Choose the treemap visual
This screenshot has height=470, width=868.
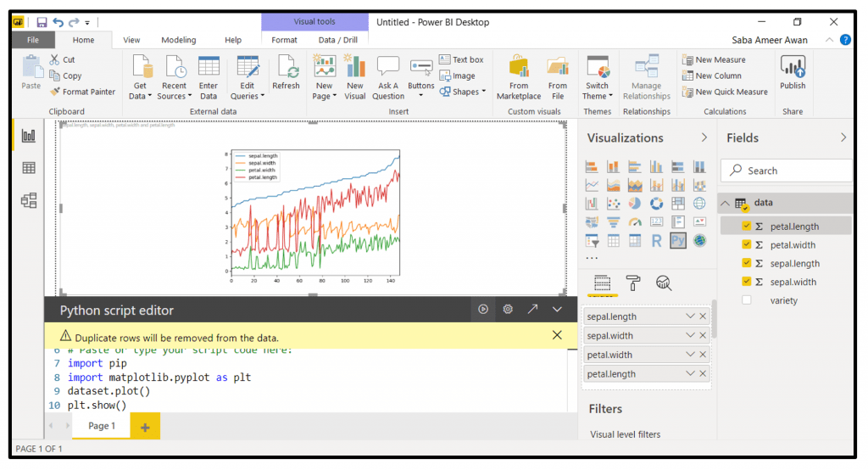coord(678,204)
